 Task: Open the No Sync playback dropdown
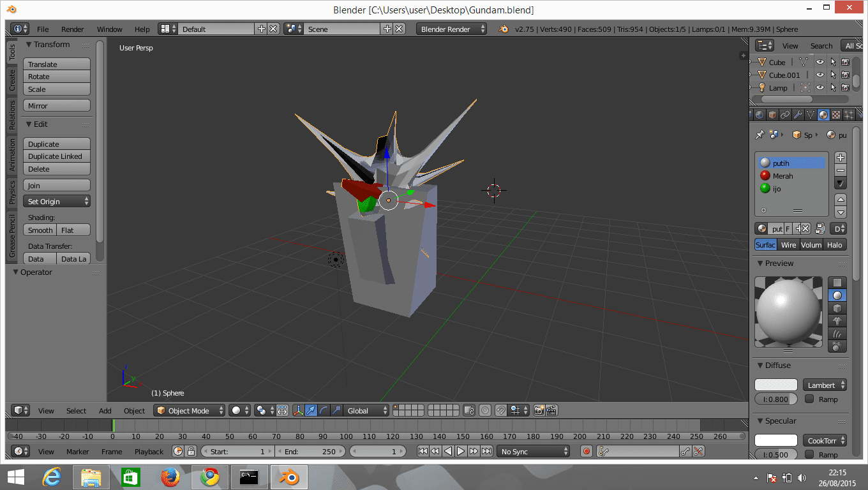click(x=533, y=452)
